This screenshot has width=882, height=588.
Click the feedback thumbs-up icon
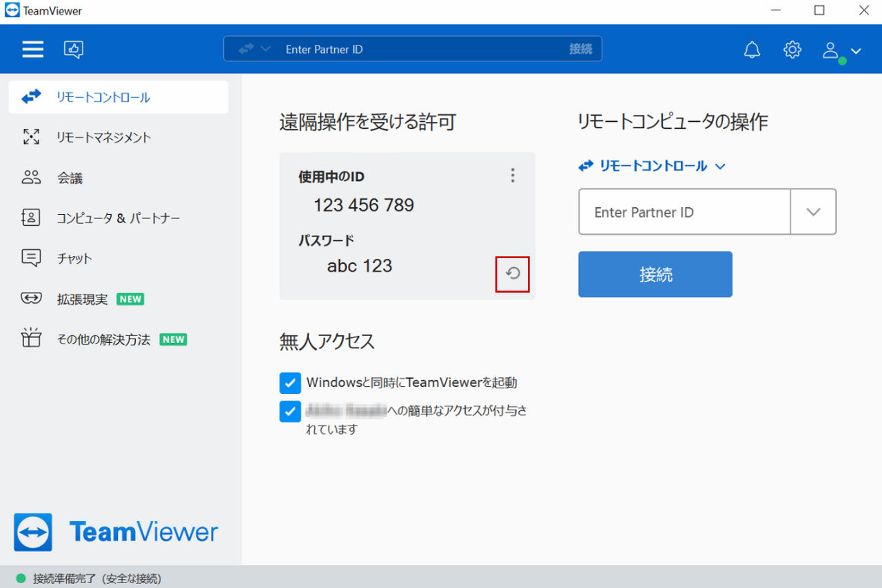tap(74, 49)
